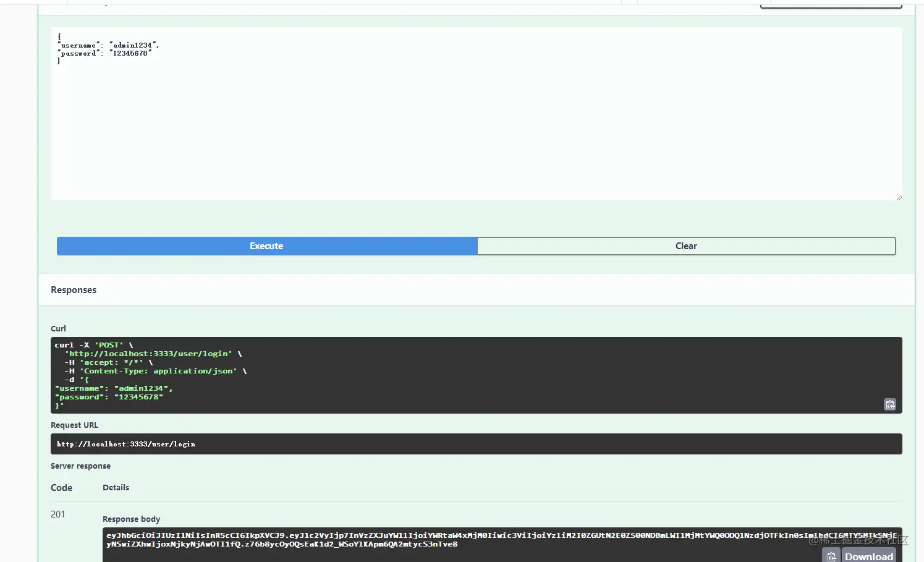Click the password line in the curl block

tap(109, 397)
